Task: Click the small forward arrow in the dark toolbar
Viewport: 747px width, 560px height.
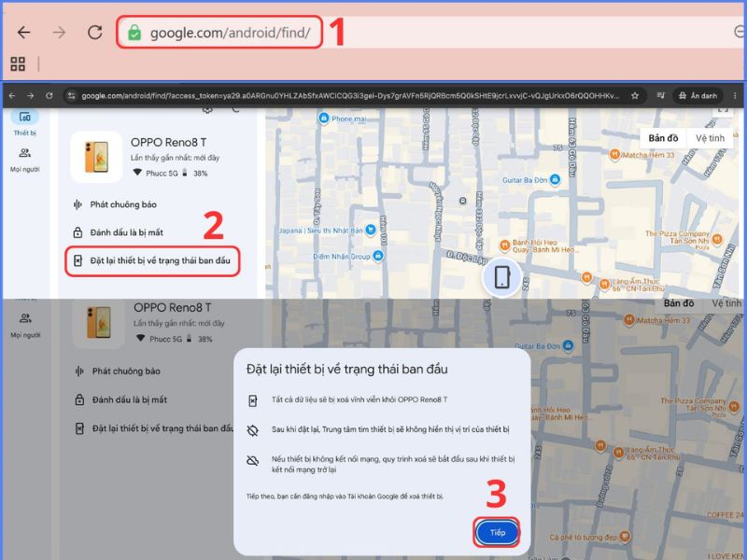Action: [x=31, y=96]
